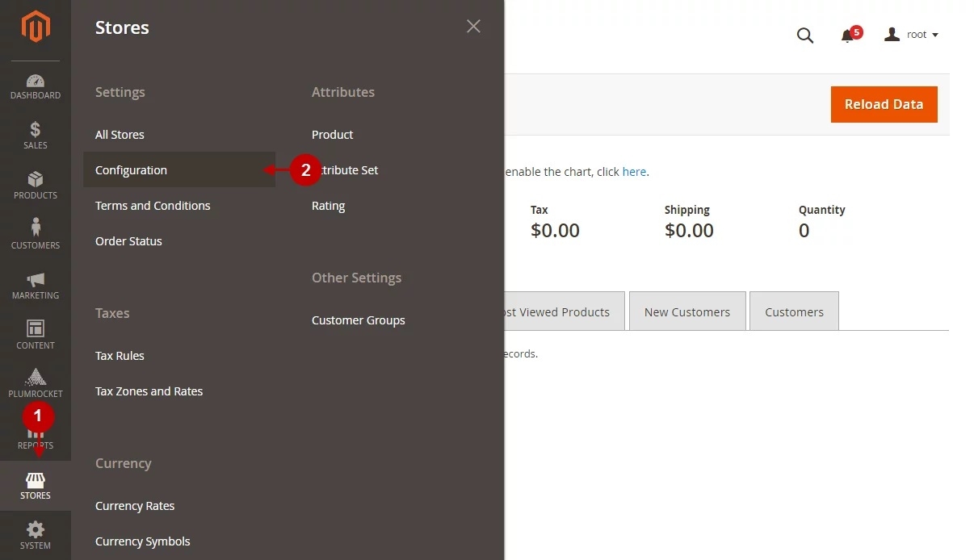The width and height of the screenshot is (974, 560).
Task: Click the 'here' link to enable chart
Action: pos(634,172)
